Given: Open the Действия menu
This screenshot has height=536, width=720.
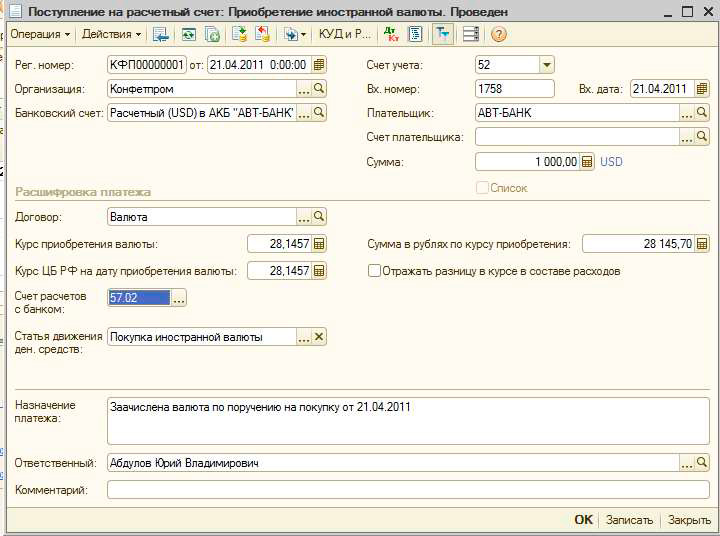Looking at the screenshot, I should pos(111,34).
